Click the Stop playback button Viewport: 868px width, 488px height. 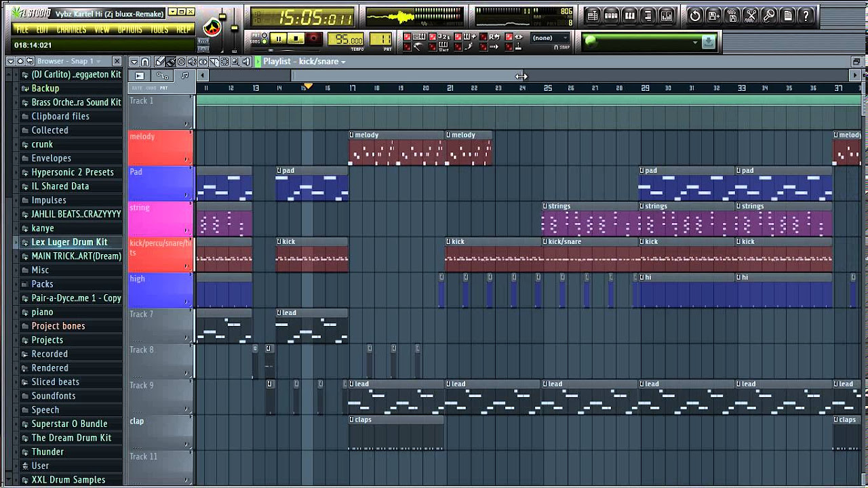tap(296, 39)
